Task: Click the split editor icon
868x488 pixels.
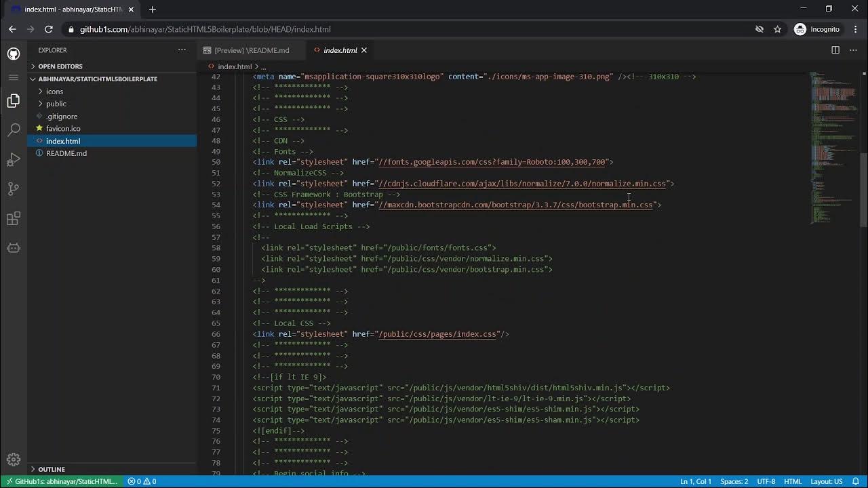Action: [x=835, y=50]
